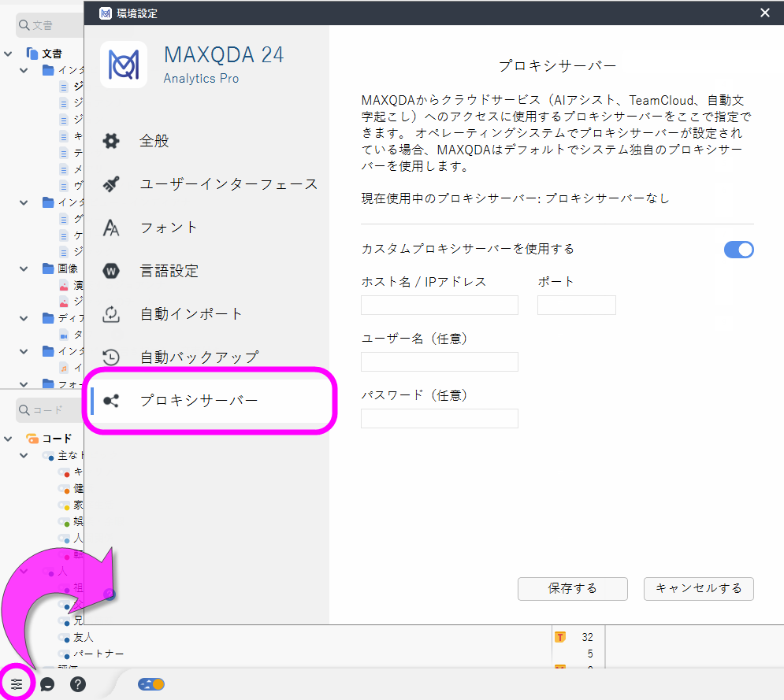Collapse the 主な code group chevron
Image resolution: width=784 pixels, height=700 pixels.
tap(24, 455)
